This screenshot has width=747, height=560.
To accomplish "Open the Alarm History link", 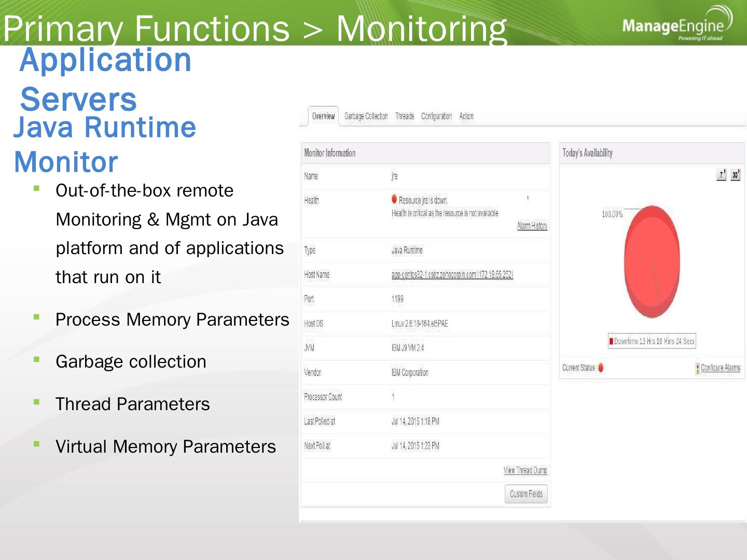I will click(532, 226).
